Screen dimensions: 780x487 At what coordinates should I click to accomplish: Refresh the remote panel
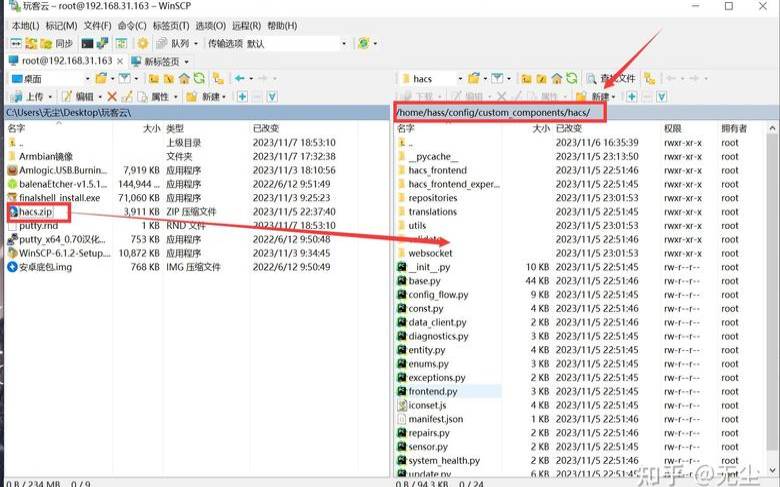[572, 79]
